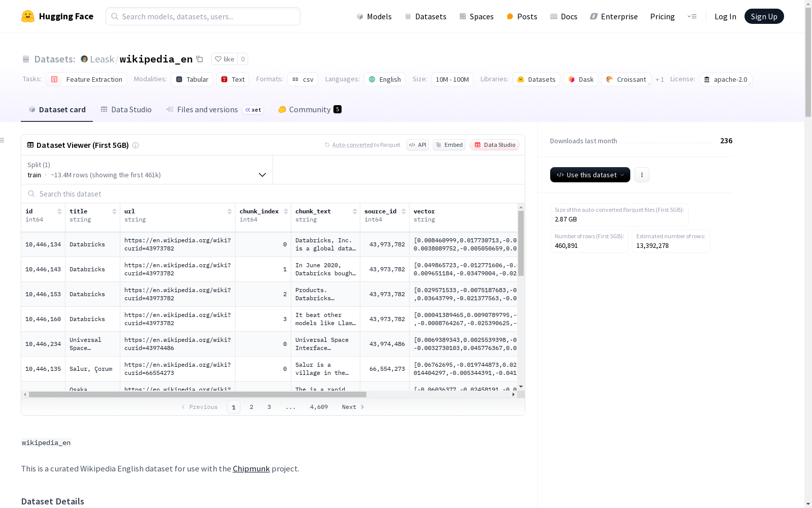Viewport: 812px width, 508px height.
Task: Click the table horizontal scrollbar
Action: click(x=197, y=394)
